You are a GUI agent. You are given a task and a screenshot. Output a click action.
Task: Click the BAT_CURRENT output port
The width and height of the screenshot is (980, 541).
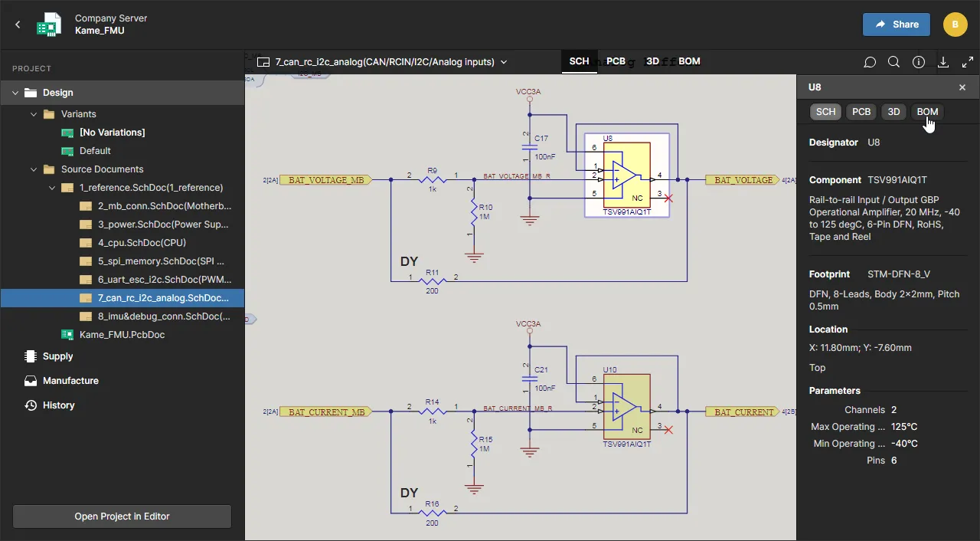(743, 412)
